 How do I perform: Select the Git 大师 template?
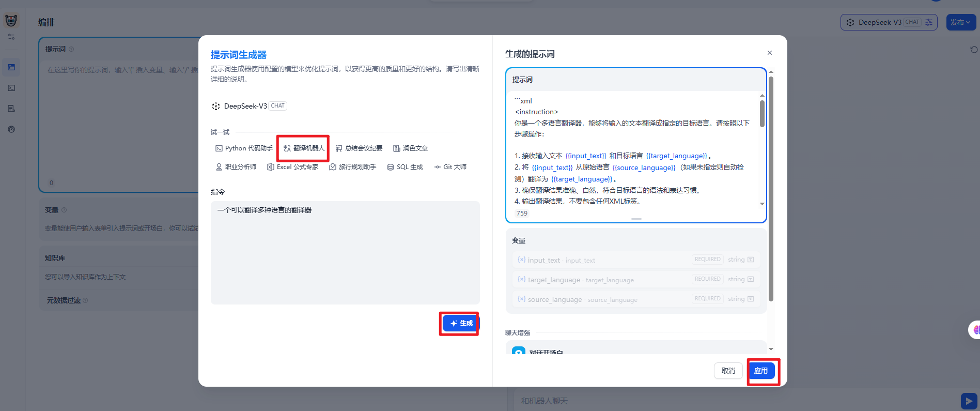[450, 167]
